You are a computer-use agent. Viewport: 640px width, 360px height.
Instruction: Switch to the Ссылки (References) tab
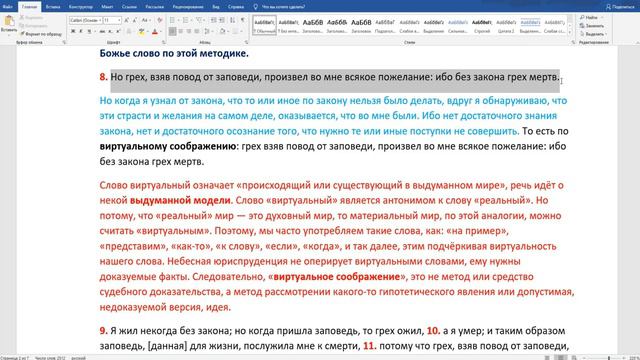[129, 7]
